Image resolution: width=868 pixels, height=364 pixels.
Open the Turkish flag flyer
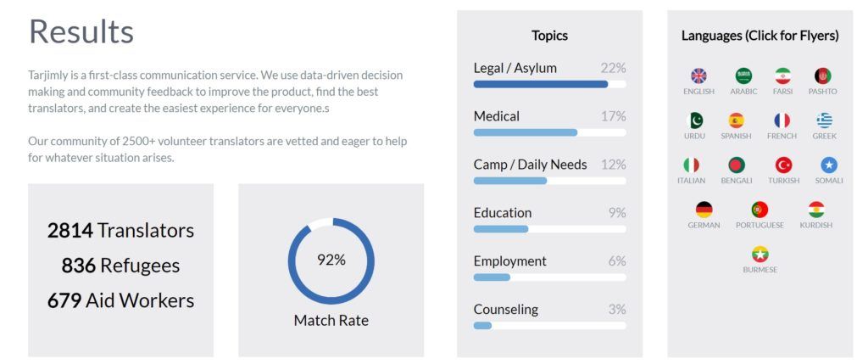pyautogui.click(x=783, y=165)
